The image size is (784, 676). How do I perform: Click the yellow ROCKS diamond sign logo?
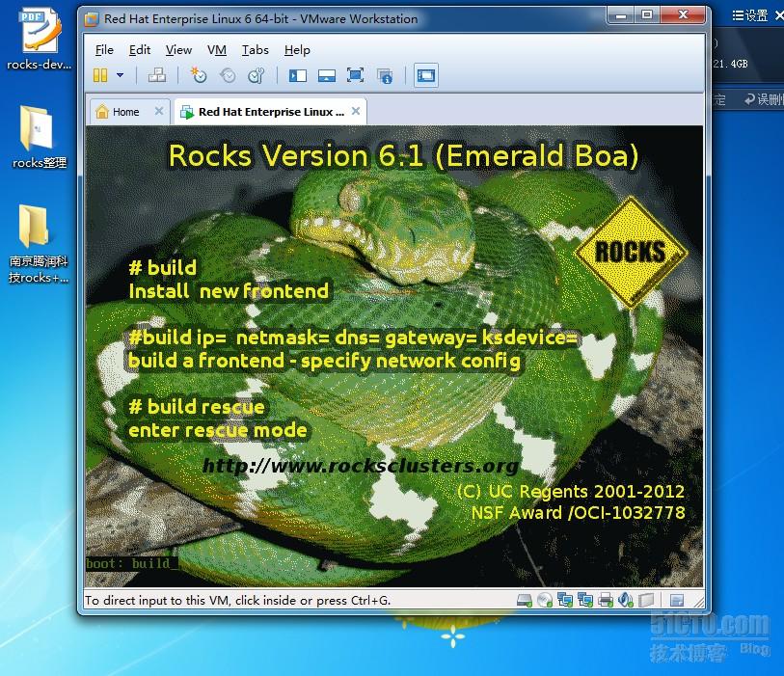pos(631,252)
